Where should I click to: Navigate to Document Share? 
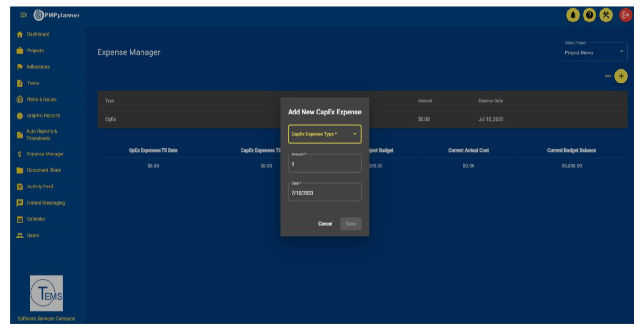click(43, 170)
